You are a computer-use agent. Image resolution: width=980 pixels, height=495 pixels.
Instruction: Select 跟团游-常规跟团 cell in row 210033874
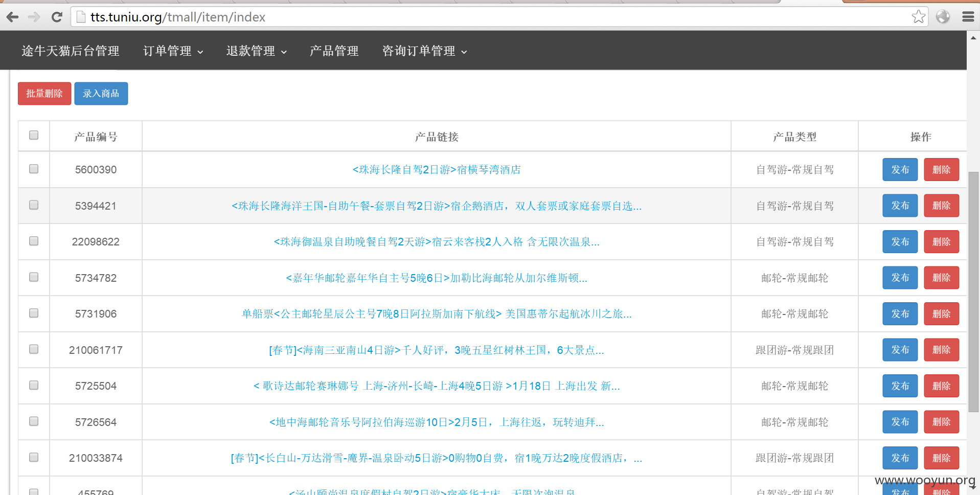pos(794,458)
